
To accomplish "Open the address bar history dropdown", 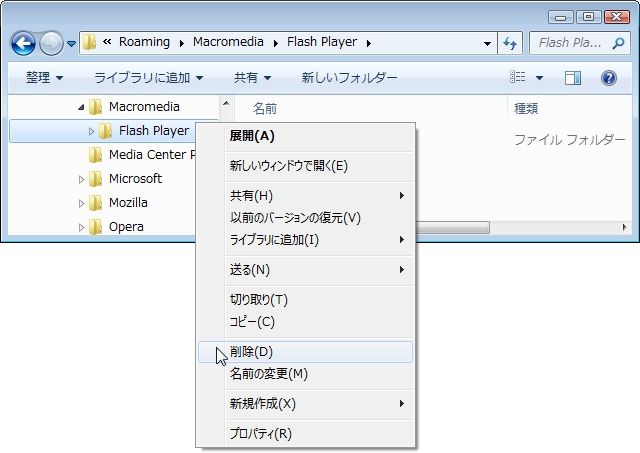I will 487,43.
